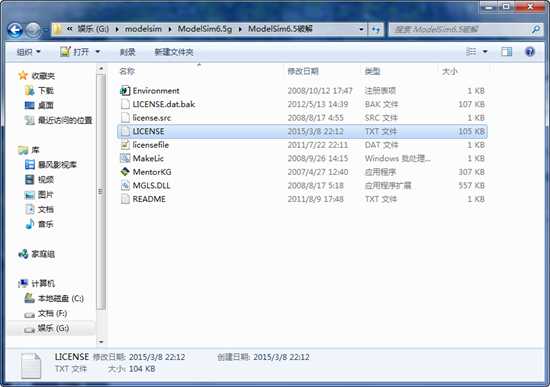The height and width of the screenshot is (387, 550).
Task: Click modelsim in the address path
Action: 143,29
